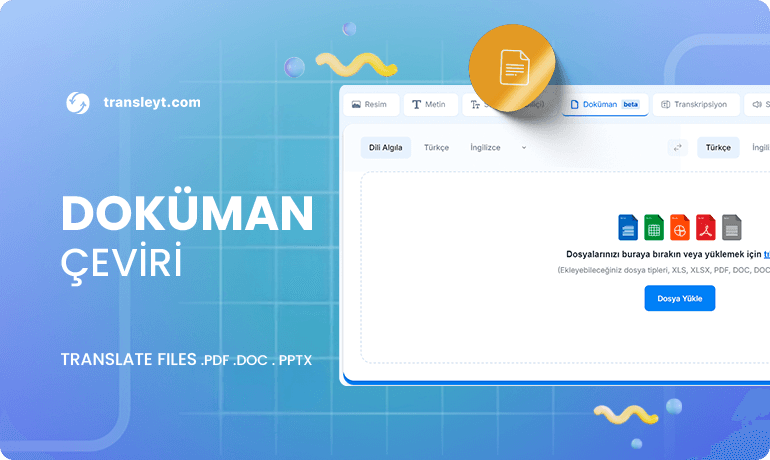
Task: Click the blue upload link in drop text
Action: [x=766, y=254]
